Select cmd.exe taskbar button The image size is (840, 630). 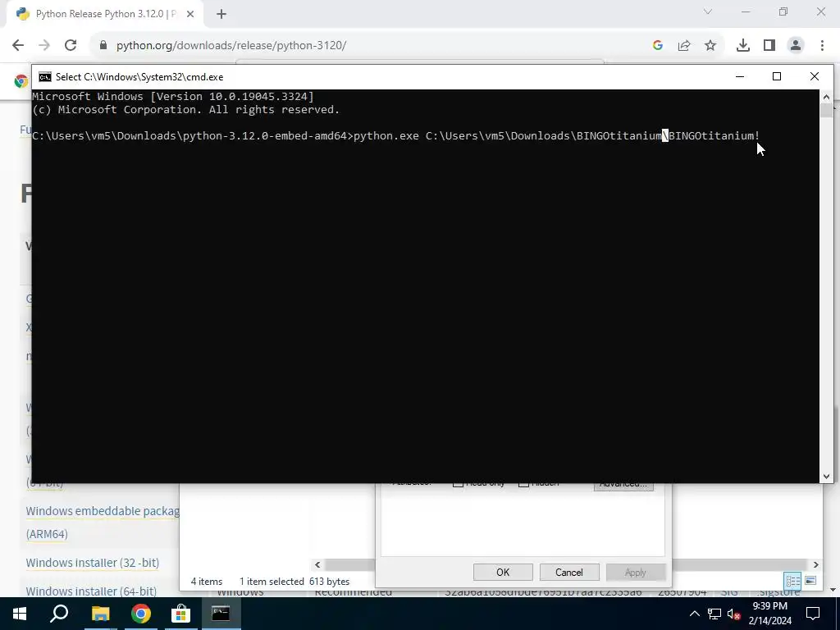[221, 614]
